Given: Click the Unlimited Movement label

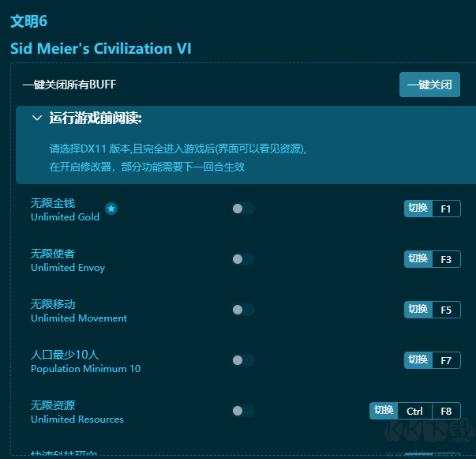Looking at the screenshot, I should point(79,318).
